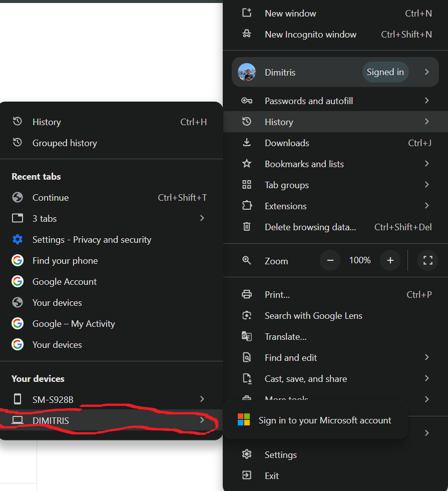448x491 pixels.
Task: Expand History submenu arrow in main menu
Action: 426,122
